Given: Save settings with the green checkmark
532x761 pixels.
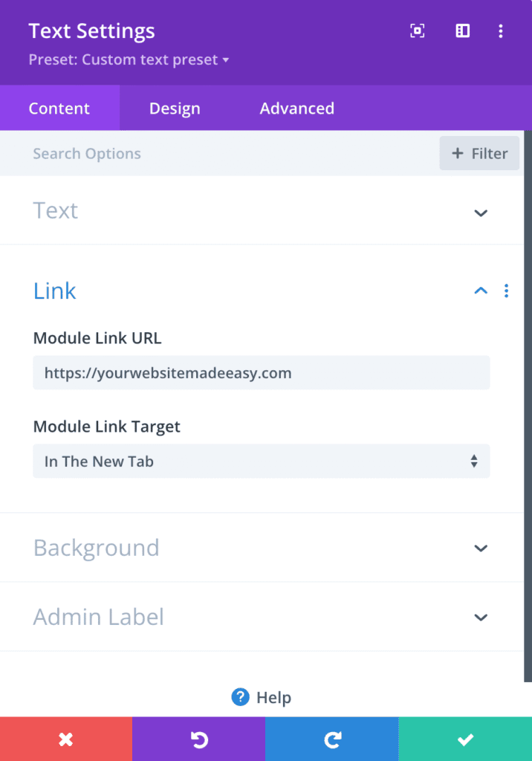Looking at the screenshot, I should point(465,739).
